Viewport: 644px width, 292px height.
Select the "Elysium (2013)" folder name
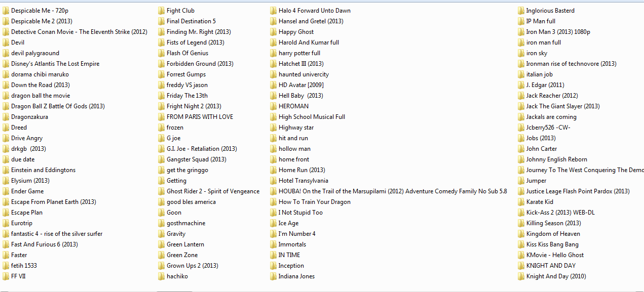click(x=30, y=181)
